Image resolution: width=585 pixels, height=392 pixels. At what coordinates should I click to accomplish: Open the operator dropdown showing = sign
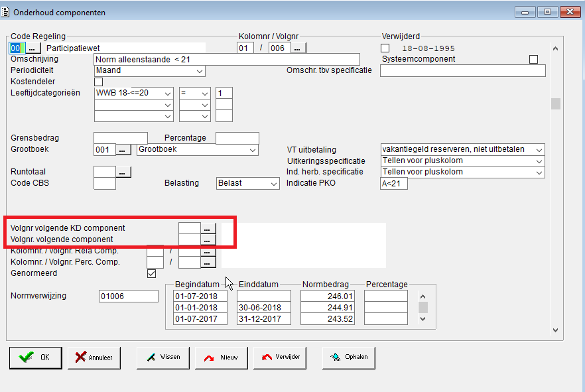195,94
